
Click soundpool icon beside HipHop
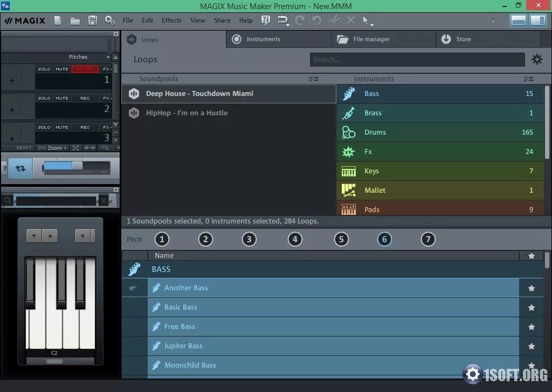(134, 113)
